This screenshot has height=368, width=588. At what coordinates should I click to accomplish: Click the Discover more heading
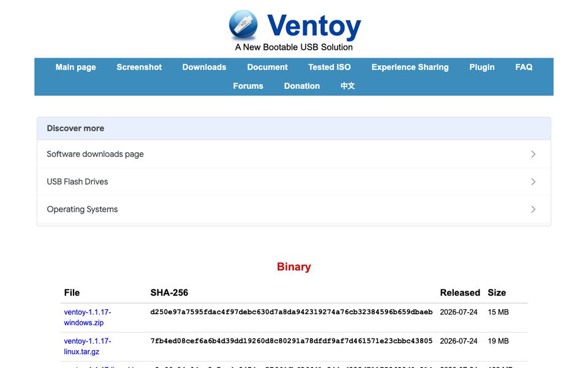coord(75,128)
